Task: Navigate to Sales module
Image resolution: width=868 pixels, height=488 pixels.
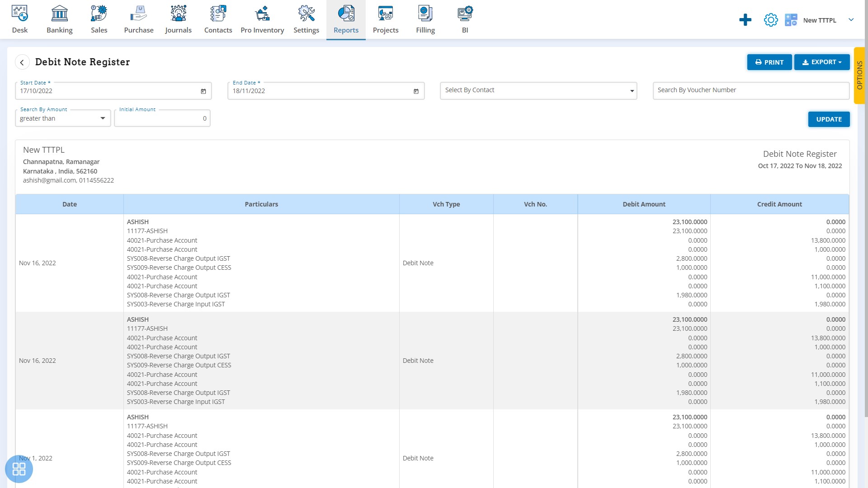Action: pyautogui.click(x=99, y=19)
